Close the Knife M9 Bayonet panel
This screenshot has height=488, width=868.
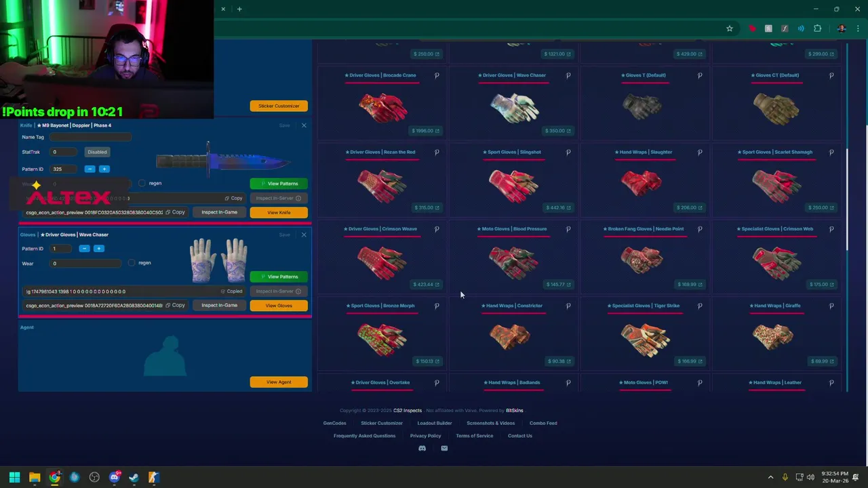click(x=304, y=125)
